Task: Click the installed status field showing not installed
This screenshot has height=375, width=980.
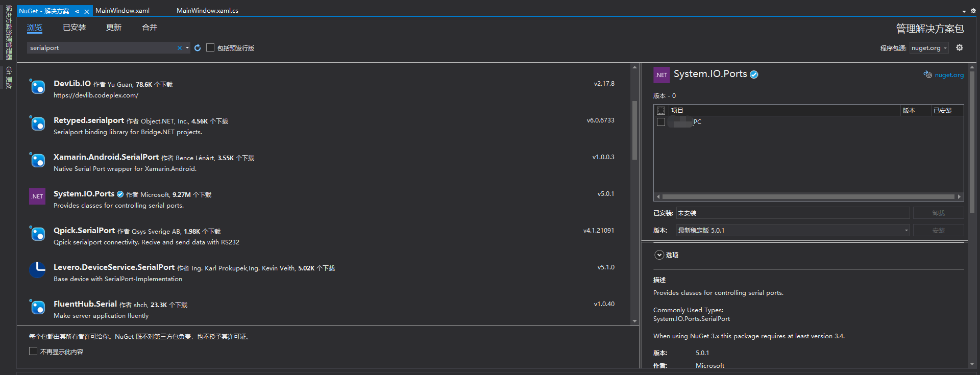Action: [793, 213]
